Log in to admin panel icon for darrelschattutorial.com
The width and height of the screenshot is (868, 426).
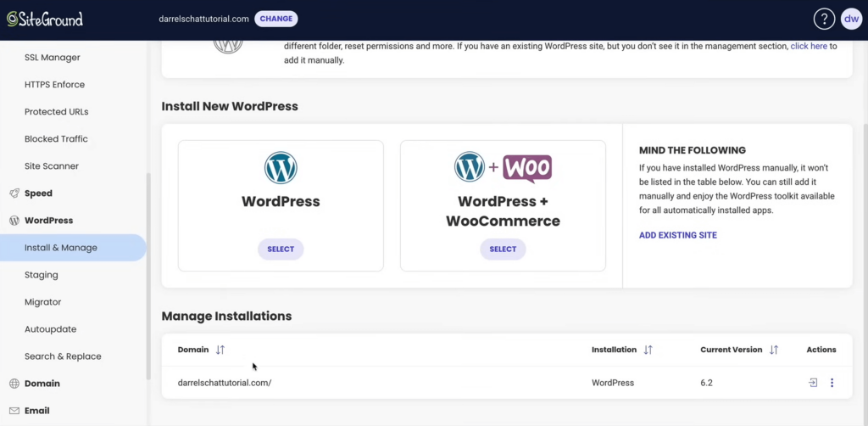[813, 383]
